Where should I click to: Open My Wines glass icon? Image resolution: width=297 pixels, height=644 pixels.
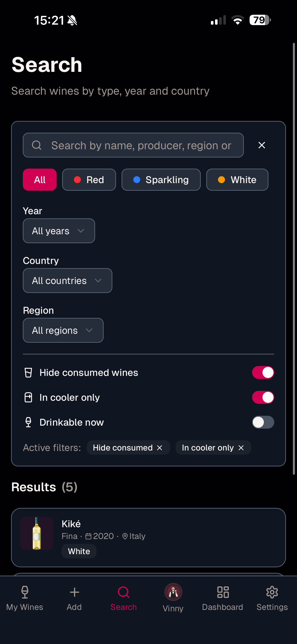(25, 592)
